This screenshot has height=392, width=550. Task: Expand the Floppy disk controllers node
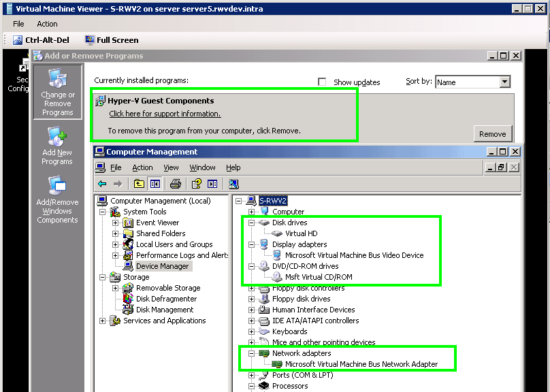(252, 288)
